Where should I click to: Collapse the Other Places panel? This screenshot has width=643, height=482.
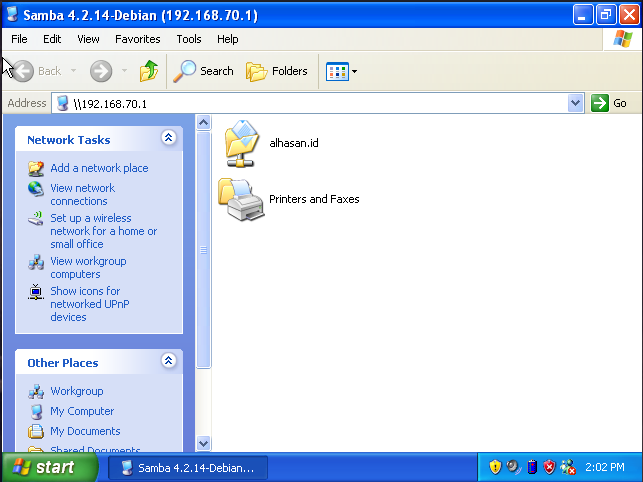[x=169, y=361]
